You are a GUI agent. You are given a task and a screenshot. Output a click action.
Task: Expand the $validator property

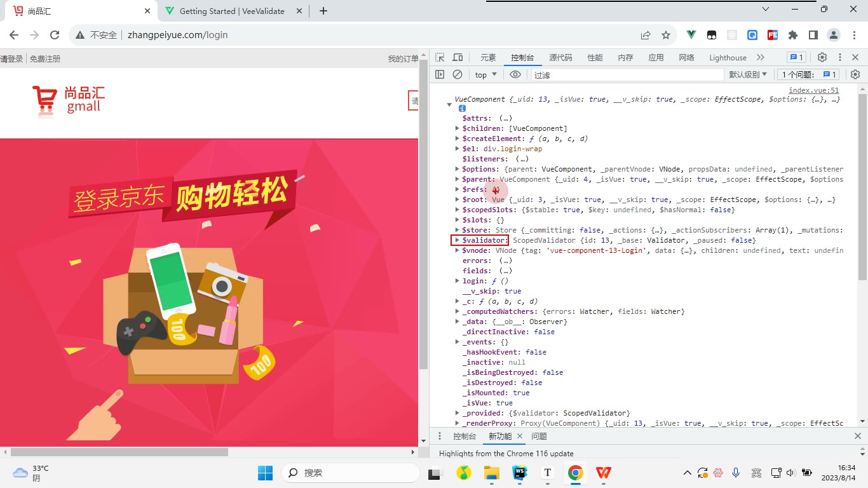click(457, 240)
